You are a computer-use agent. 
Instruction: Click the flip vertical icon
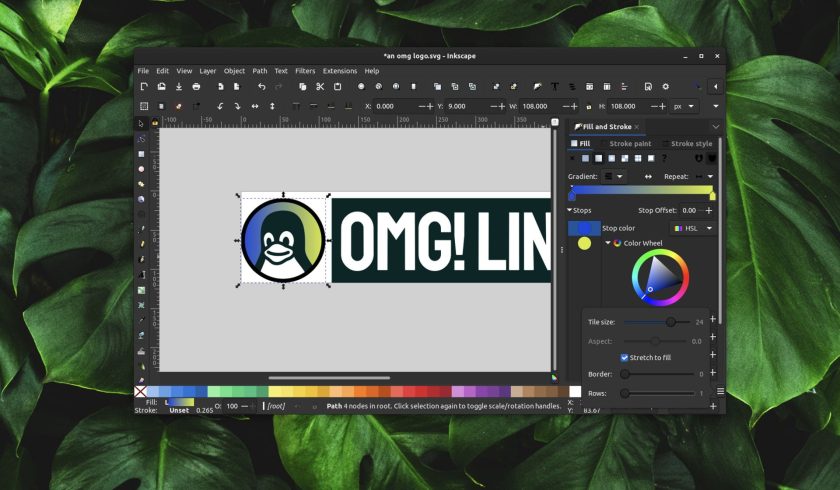click(x=272, y=106)
